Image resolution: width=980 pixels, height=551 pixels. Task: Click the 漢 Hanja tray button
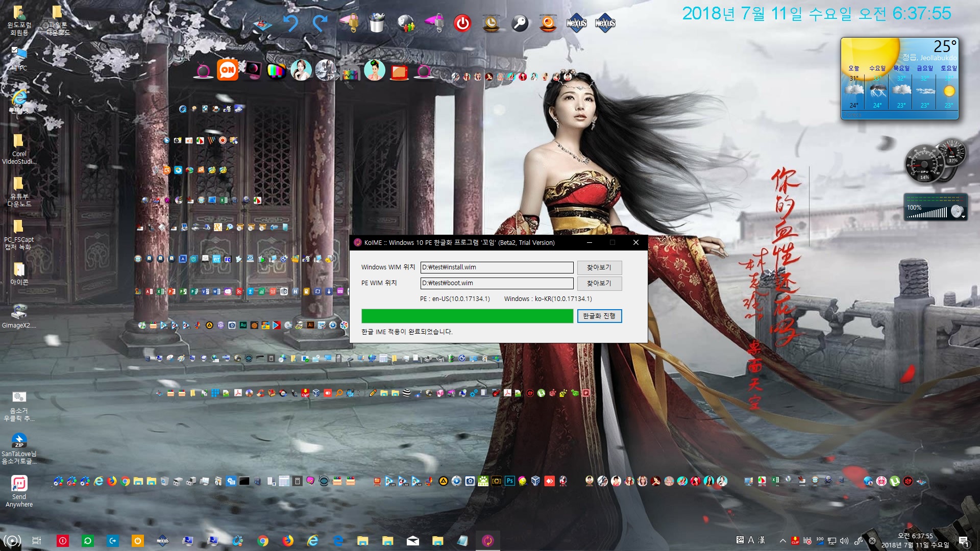(762, 540)
